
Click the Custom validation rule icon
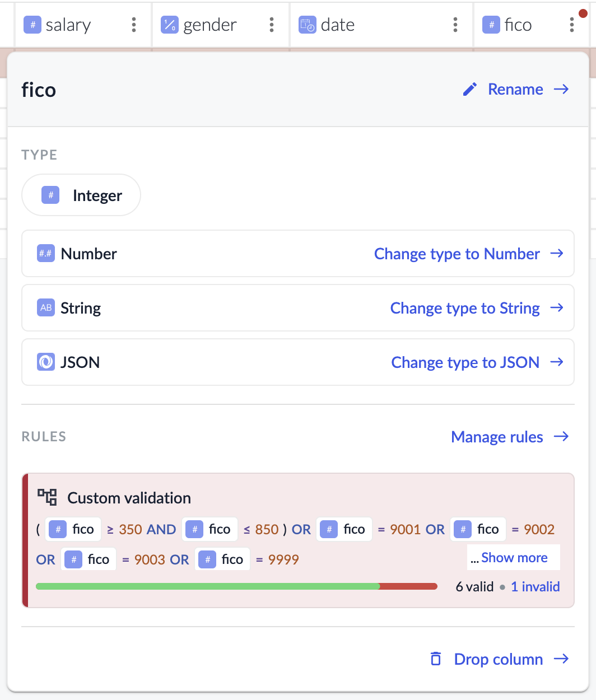47,497
